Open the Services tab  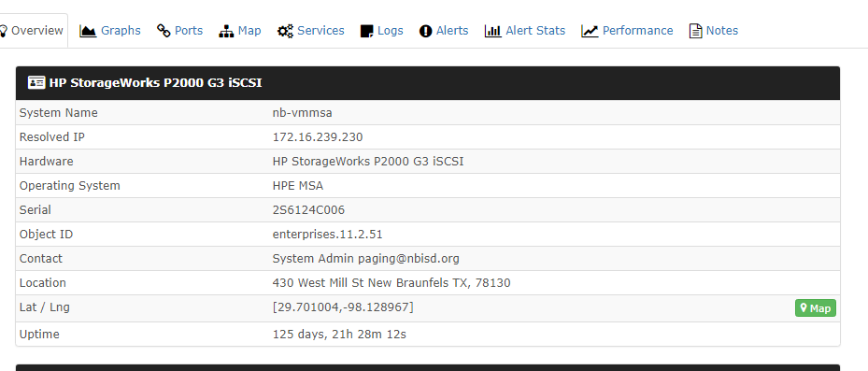pyautogui.click(x=311, y=31)
